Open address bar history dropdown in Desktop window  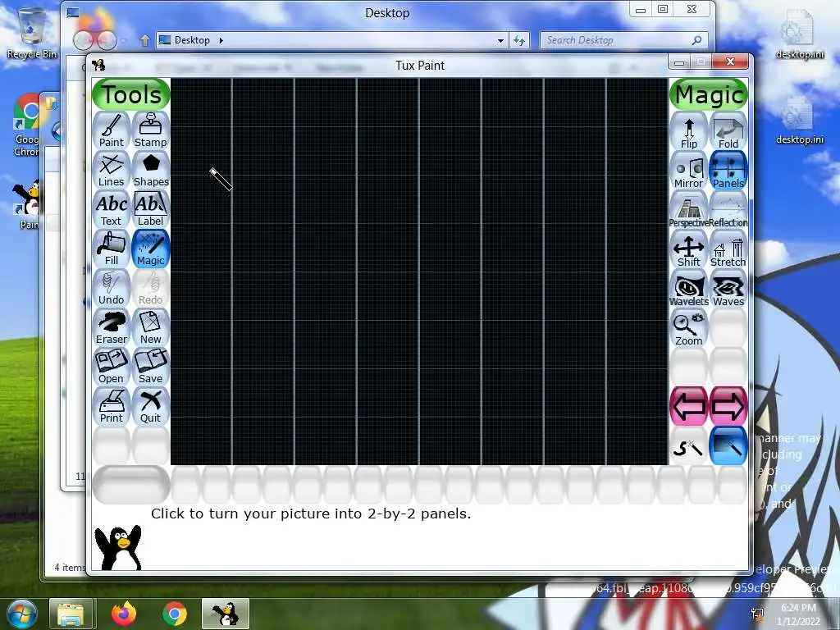coord(500,40)
